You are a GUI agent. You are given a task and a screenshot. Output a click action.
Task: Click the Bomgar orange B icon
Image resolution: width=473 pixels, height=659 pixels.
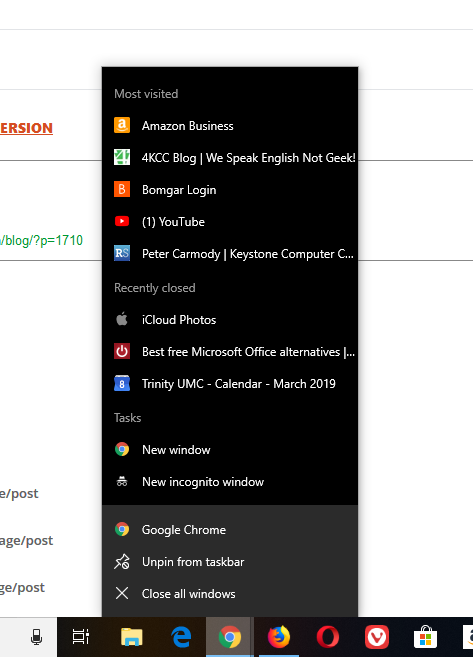pyautogui.click(x=122, y=189)
